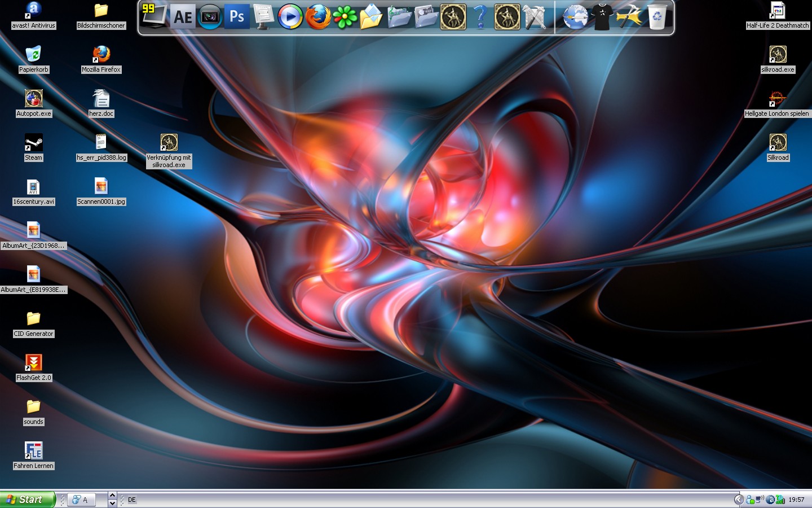The image size is (812, 508).
Task: Click the 19:57 clock in taskbar
Action: coord(796,500)
